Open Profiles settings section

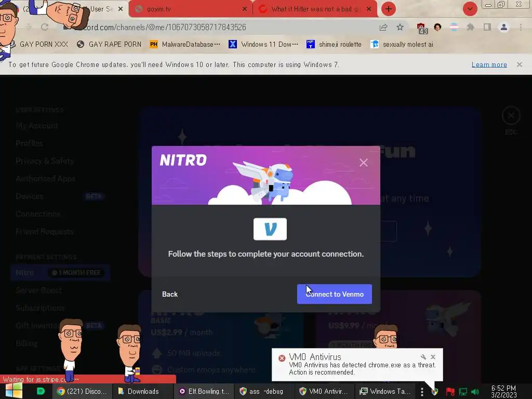pos(29,143)
